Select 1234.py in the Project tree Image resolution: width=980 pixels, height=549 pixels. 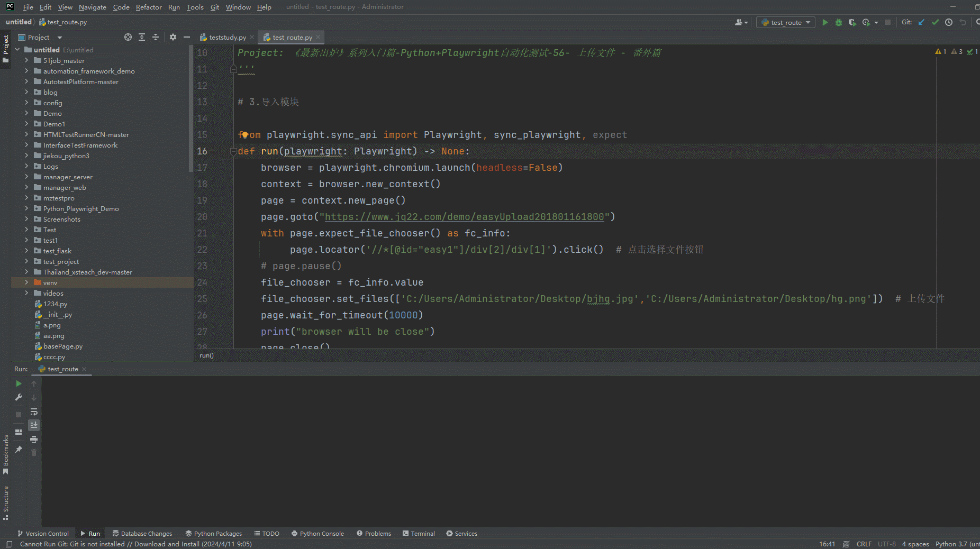[x=55, y=304]
